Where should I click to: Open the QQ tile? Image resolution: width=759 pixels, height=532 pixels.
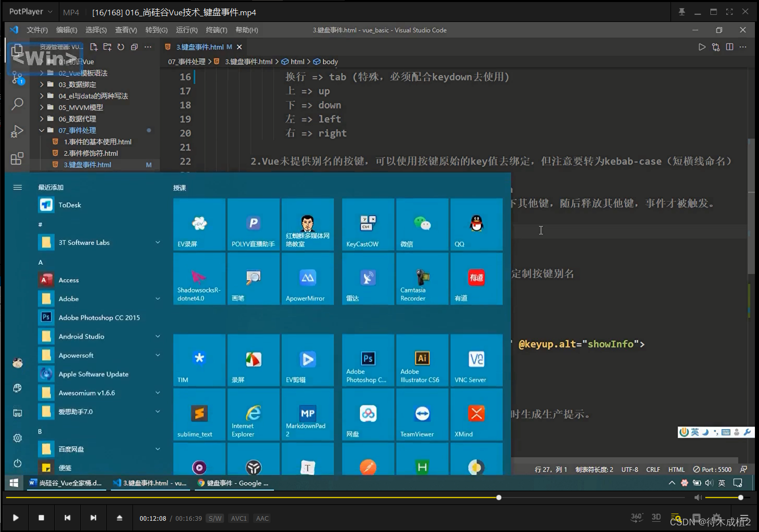click(x=477, y=224)
